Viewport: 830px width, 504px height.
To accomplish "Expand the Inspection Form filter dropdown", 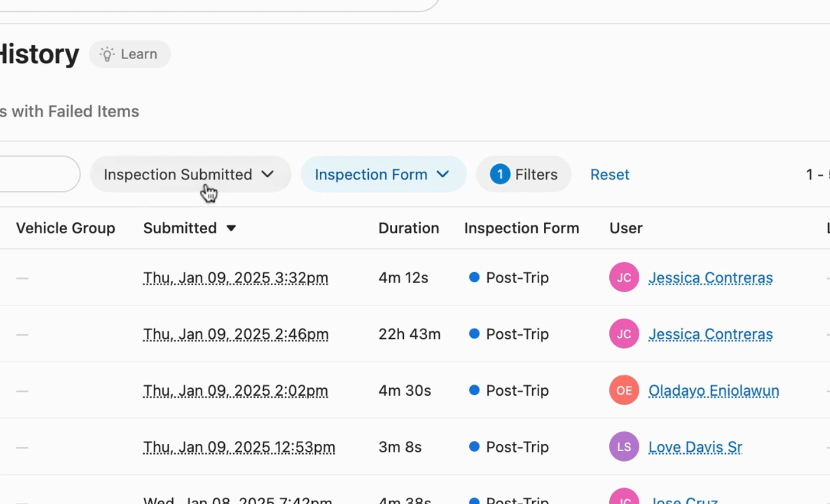I will [383, 174].
